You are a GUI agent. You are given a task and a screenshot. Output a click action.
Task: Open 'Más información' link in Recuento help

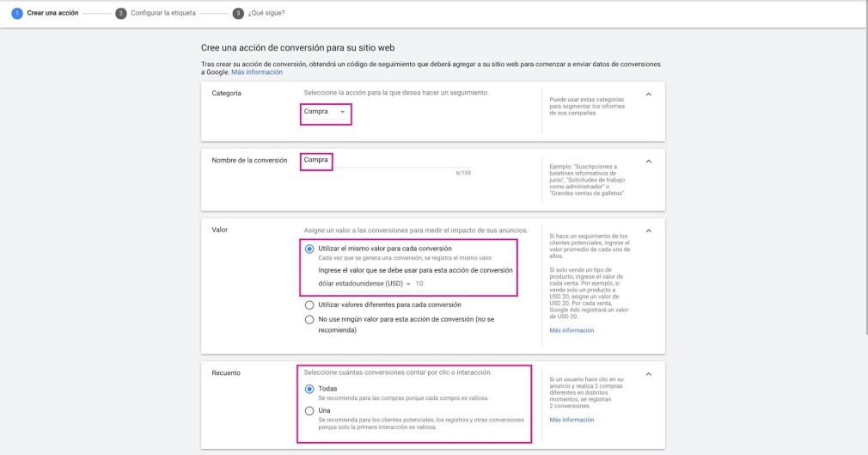tap(572, 420)
